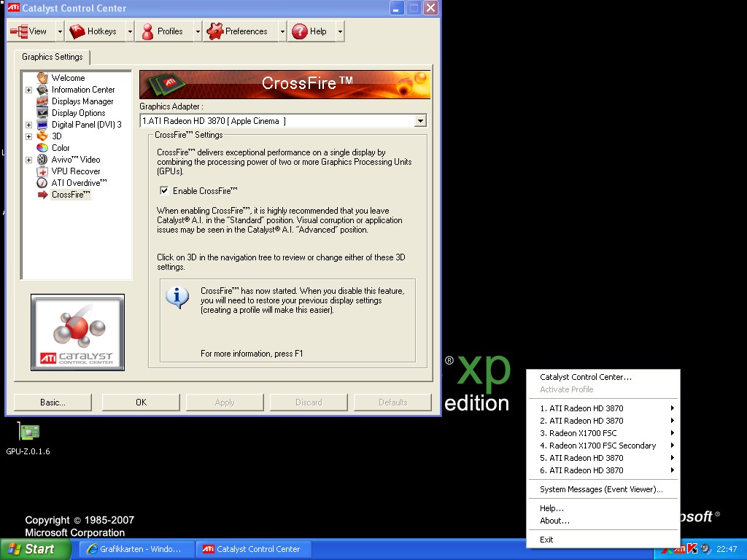
Task: Click the Preferences gear icon
Action: point(215,31)
